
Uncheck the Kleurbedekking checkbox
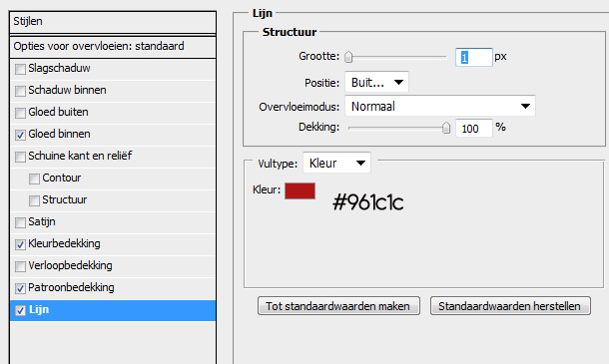pyautogui.click(x=20, y=244)
